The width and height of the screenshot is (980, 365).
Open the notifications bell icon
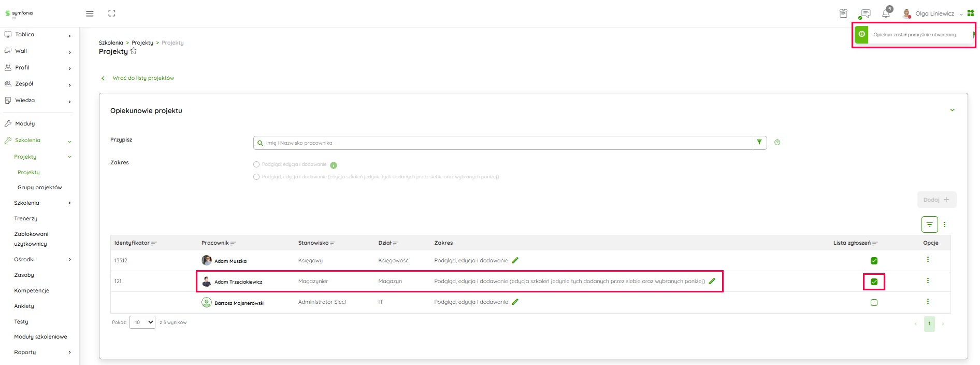(x=886, y=14)
